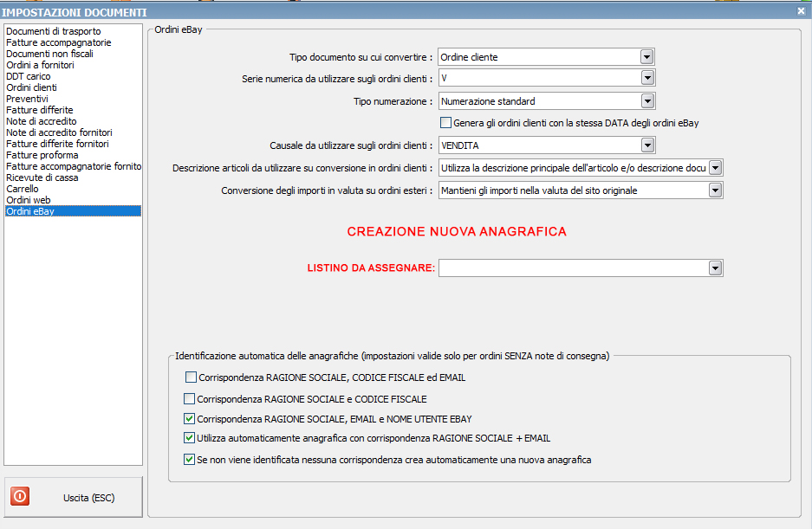Image resolution: width=812 pixels, height=529 pixels.
Task: Choose 'Ordini a fornitori' from the list
Action: (73, 65)
